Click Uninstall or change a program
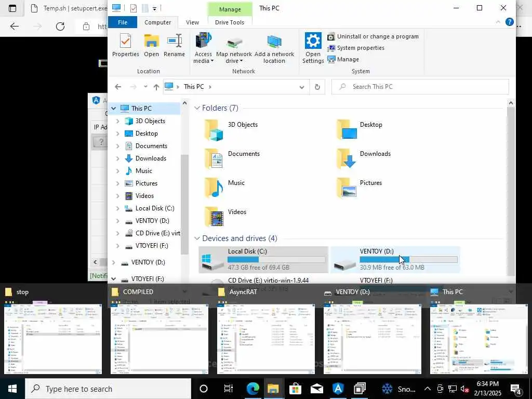The width and height of the screenshot is (532, 399). [373, 37]
